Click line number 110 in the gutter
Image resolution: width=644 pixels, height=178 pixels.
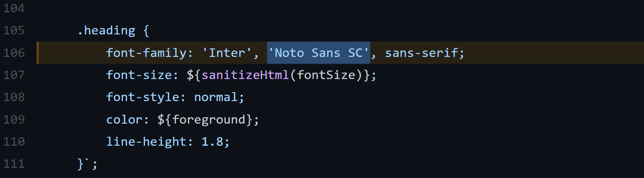13,141
